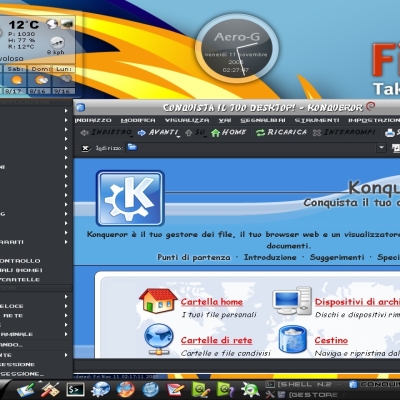The width and height of the screenshot is (400, 400).
Task: Expand the submenu arrow beside RMINALE entry
Action: click(66, 334)
